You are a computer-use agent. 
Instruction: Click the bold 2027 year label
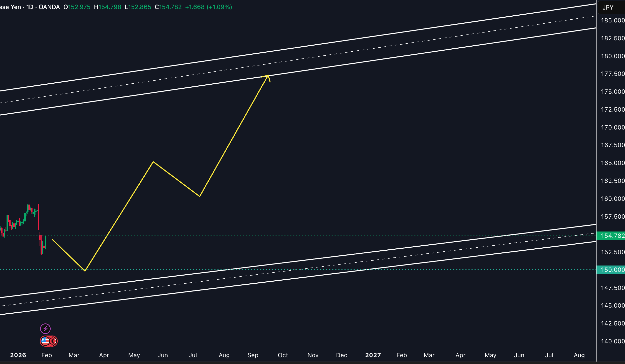[x=373, y=355]
